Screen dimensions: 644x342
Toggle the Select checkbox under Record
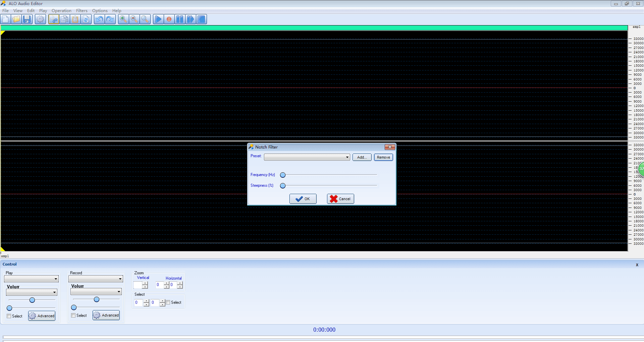73,316
